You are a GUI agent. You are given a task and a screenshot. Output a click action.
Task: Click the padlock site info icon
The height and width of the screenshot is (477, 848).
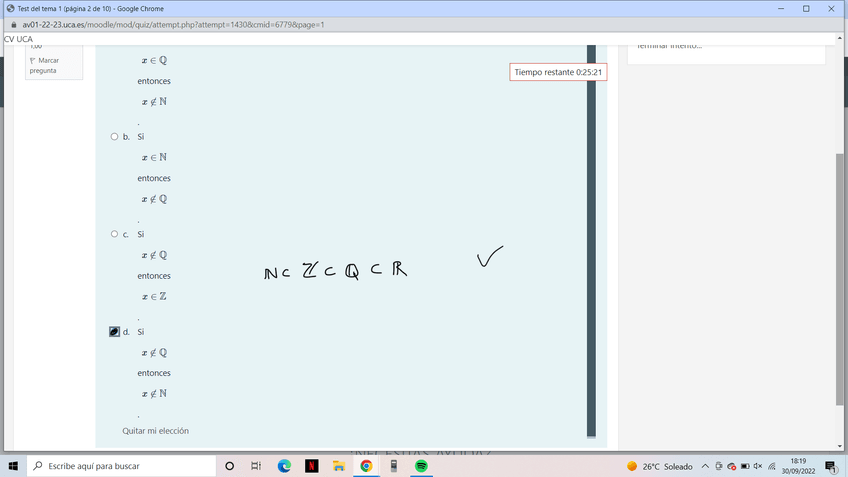[x=14, y=25]
